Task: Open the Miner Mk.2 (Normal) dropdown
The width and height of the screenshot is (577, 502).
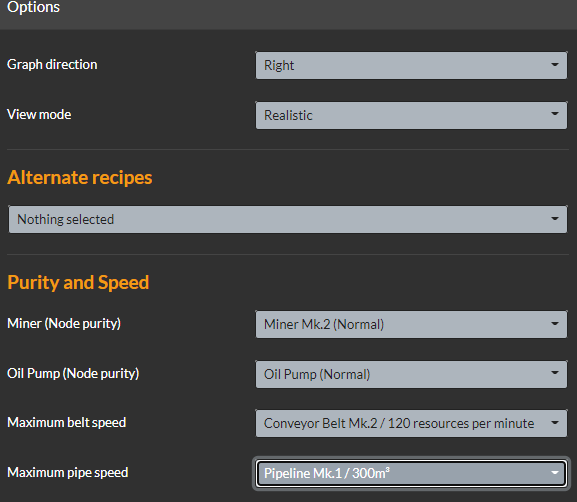Action: [x=411, y=324]
